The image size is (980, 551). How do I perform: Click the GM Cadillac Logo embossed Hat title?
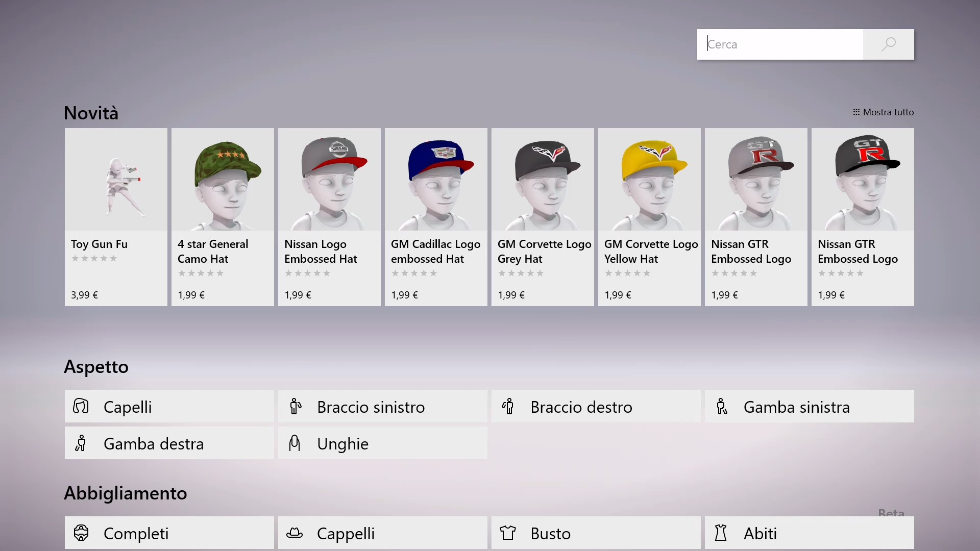pyautogui.click(x=435, y=252)
